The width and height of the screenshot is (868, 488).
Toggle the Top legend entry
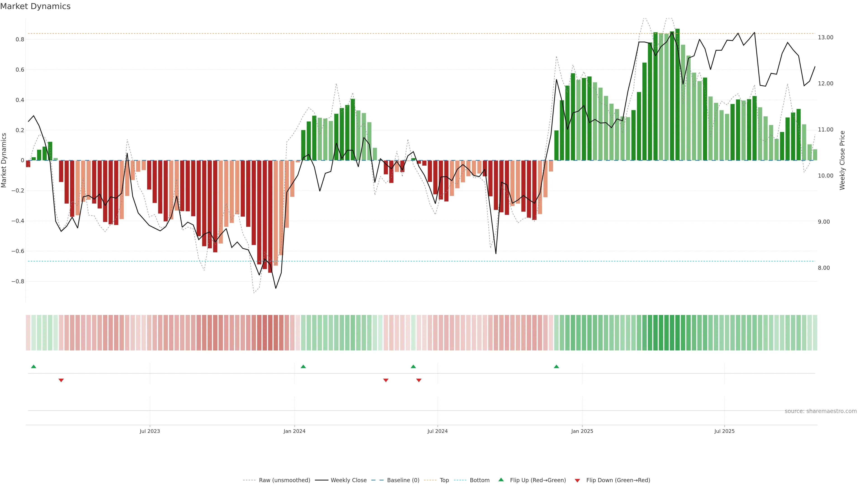tap(444, 480)
